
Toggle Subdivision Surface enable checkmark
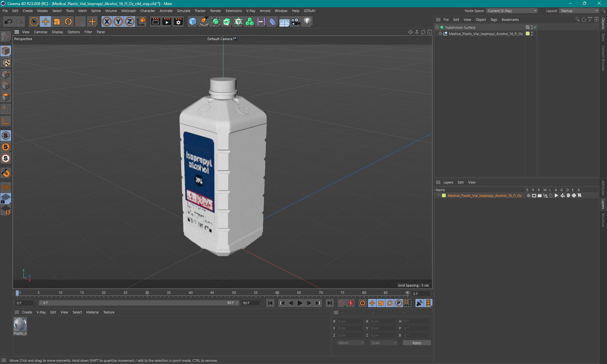pos(535,27)
